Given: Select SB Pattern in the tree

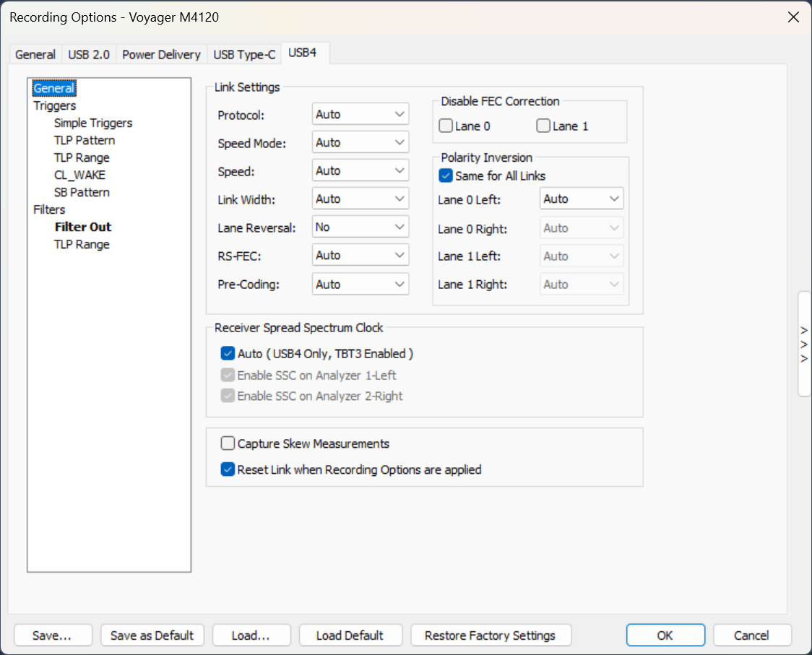Looking at the screenshot, I should pos(82,193).
